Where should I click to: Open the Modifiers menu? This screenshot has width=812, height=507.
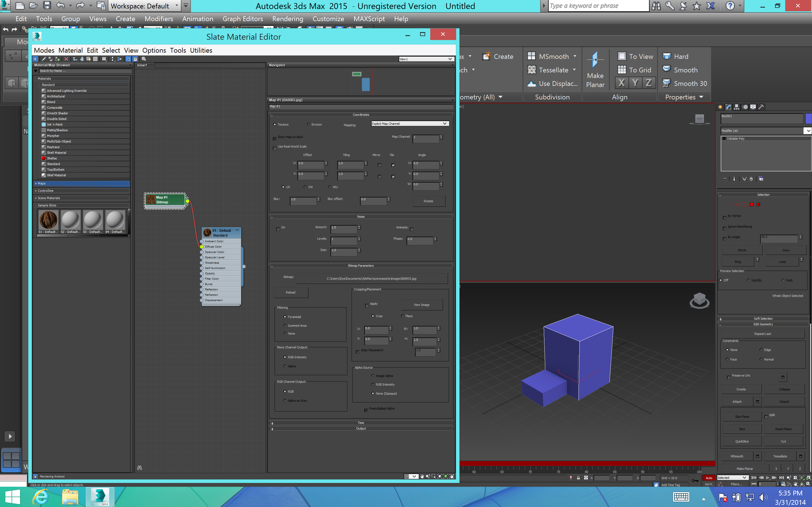click(x=158, y=19)
